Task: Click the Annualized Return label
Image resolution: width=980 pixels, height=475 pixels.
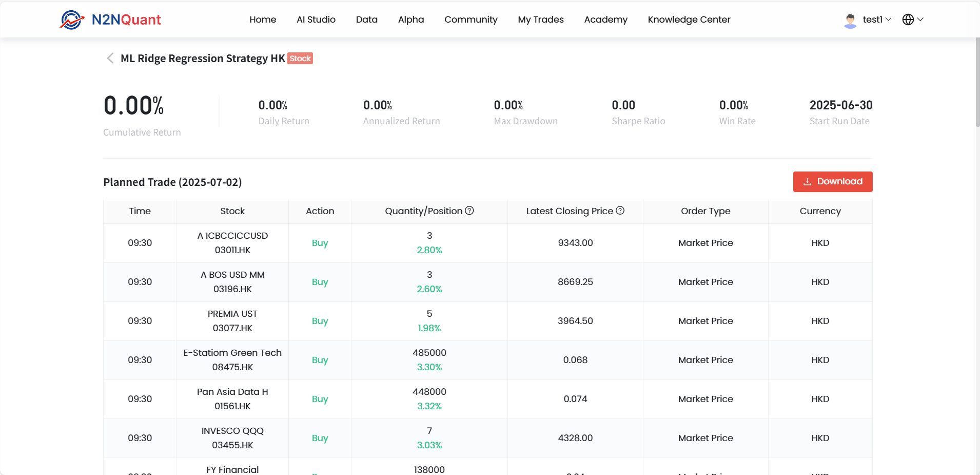Action: pyautogui.click(x=401, y=121)
